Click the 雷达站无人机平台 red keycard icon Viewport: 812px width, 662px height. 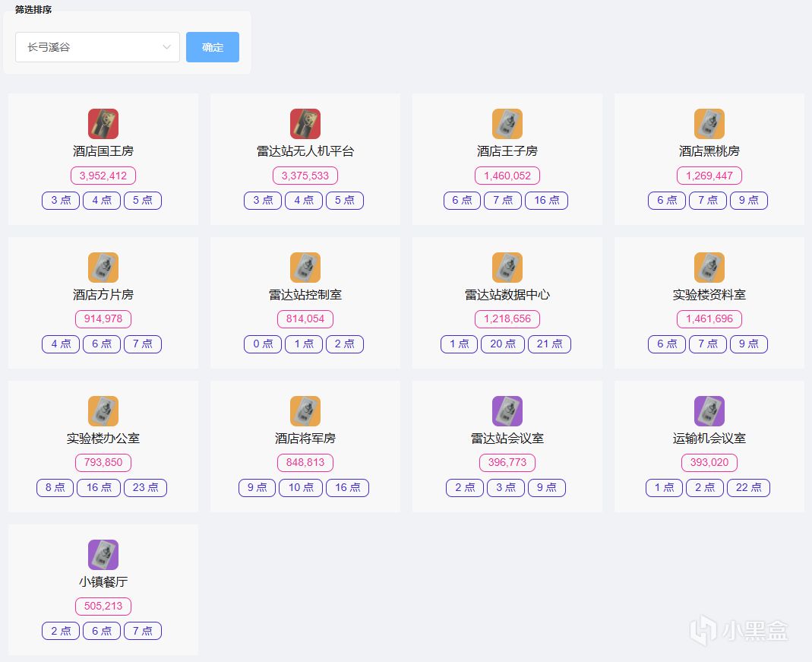point(305,124)
